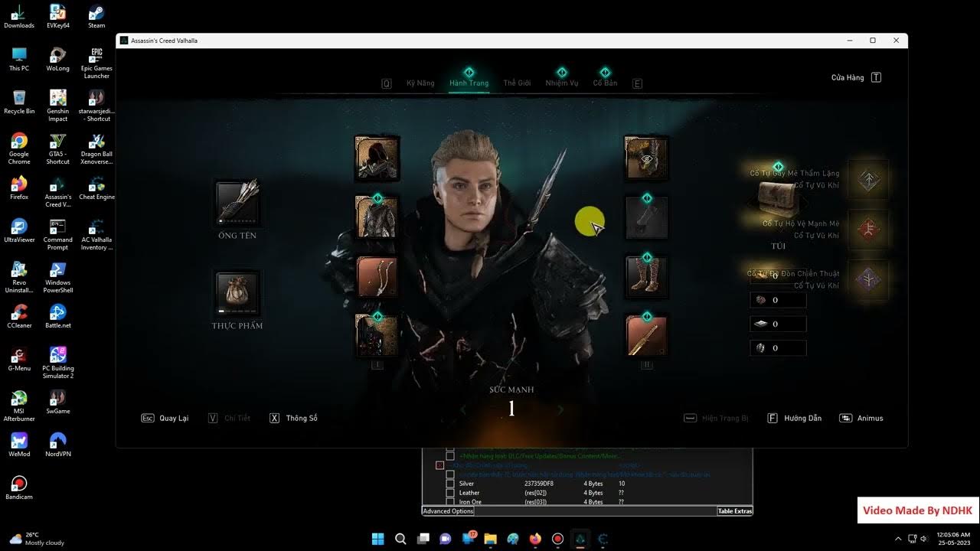Select the Gây Mê Thầm Lặng rune
The image size is (980, 551).
pos(868,180)
